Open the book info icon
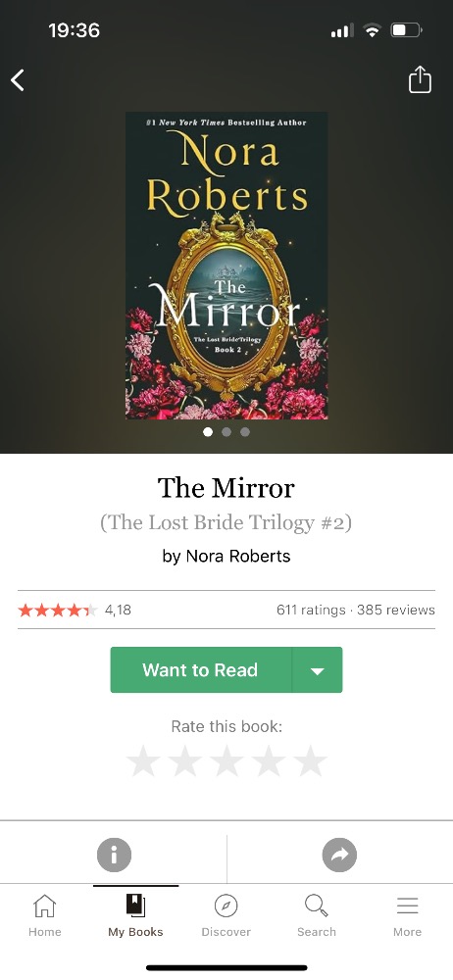Screen dimensions: 453x980 click(114, 855)
